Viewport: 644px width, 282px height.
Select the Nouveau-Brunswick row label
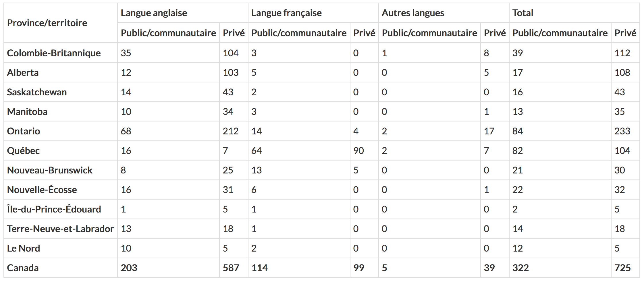(50, 170)
